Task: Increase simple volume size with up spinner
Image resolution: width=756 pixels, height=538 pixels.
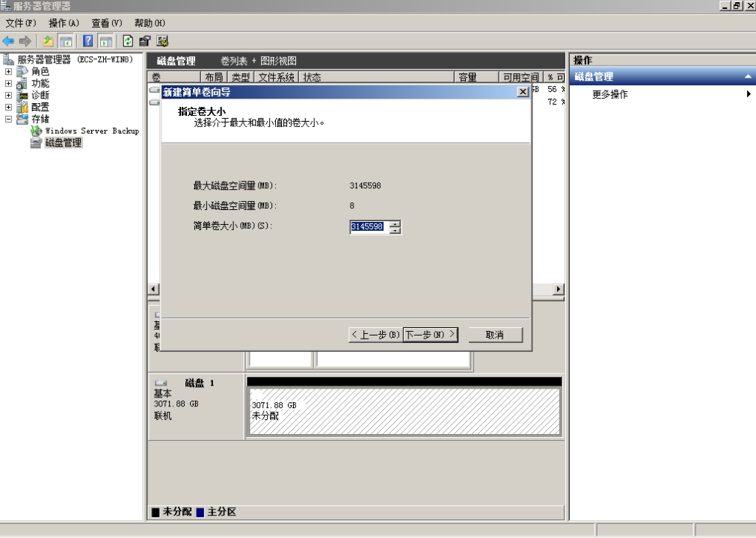Action: point(396,223)
